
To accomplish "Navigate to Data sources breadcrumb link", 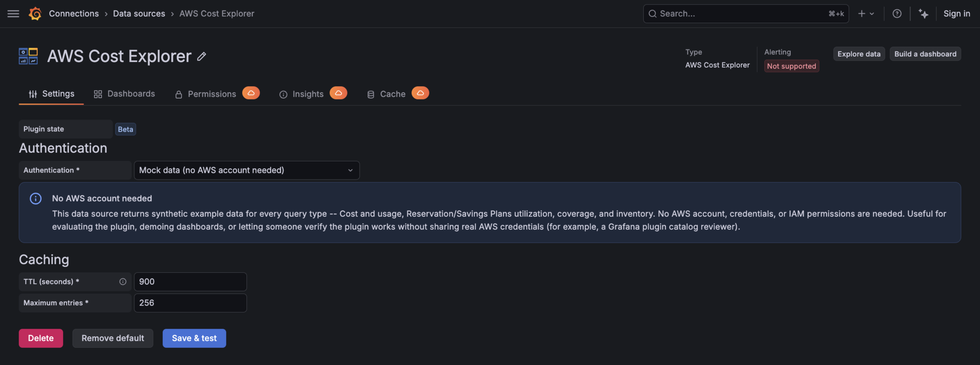I will (x=139, y=14).
